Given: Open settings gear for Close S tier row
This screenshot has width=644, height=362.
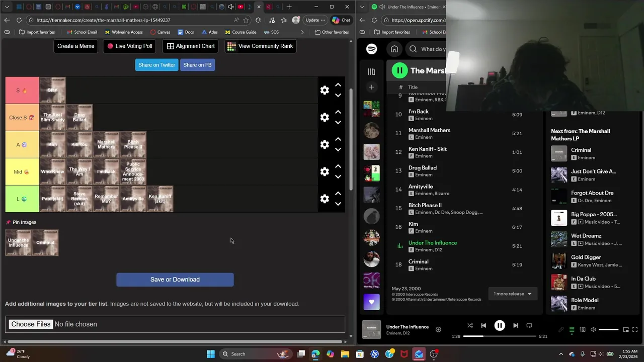Looking at the screenshot, I should (x=325, y=117).
